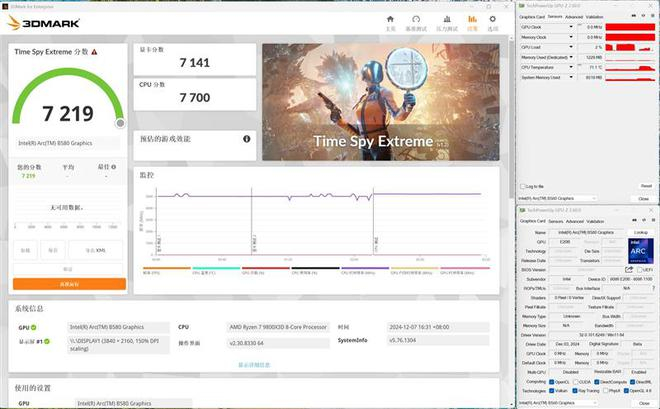660x409 pixels.
Task: Open the Home icon in 3DMark
Action: [388, 17]
